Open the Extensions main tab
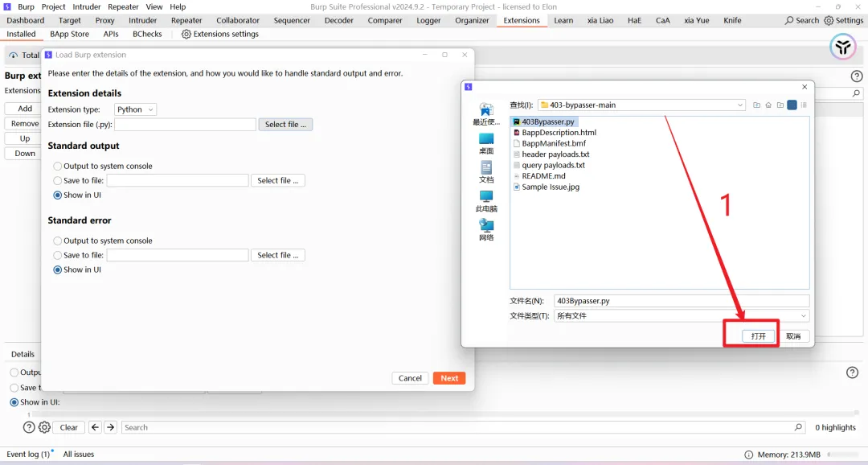Viewport: 868px width, 465px height. 522,20
